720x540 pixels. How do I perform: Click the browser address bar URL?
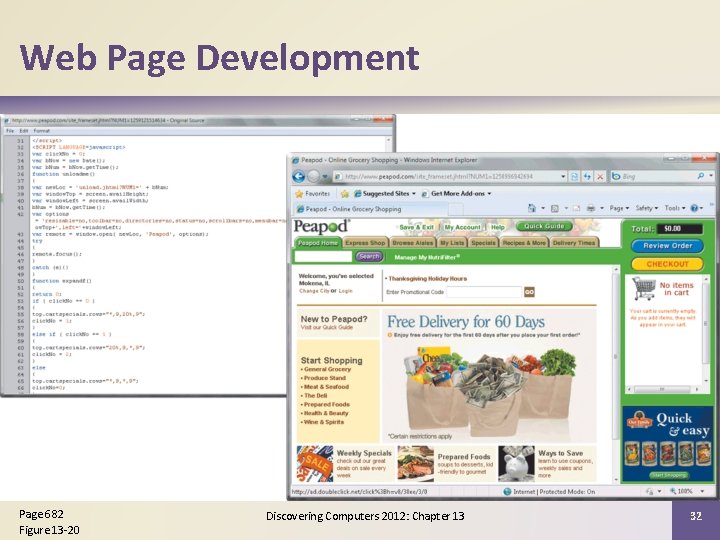pyautogui.click(x=439, y=176)
